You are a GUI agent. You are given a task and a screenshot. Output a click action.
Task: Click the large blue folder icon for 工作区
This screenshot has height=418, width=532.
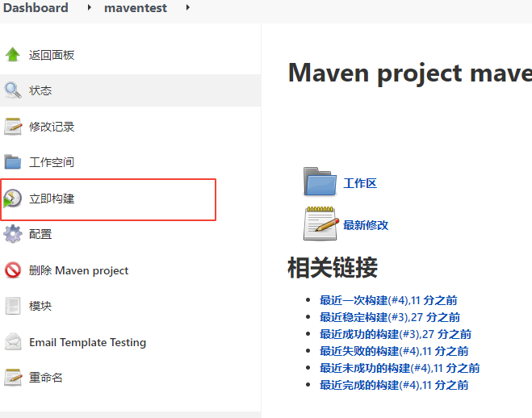pyautogui.click(x=320, y=182)
